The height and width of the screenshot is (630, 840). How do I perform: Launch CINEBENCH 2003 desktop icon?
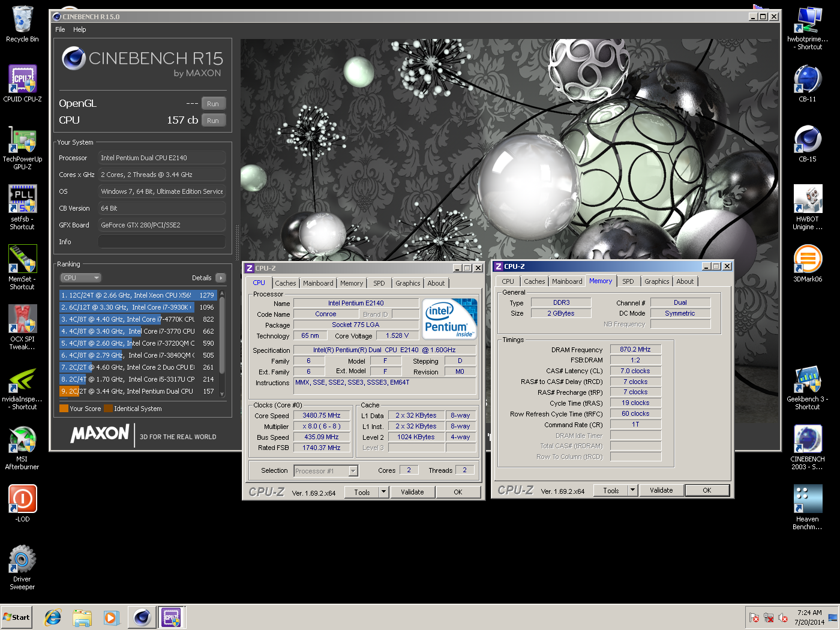(x=808, y=448)
